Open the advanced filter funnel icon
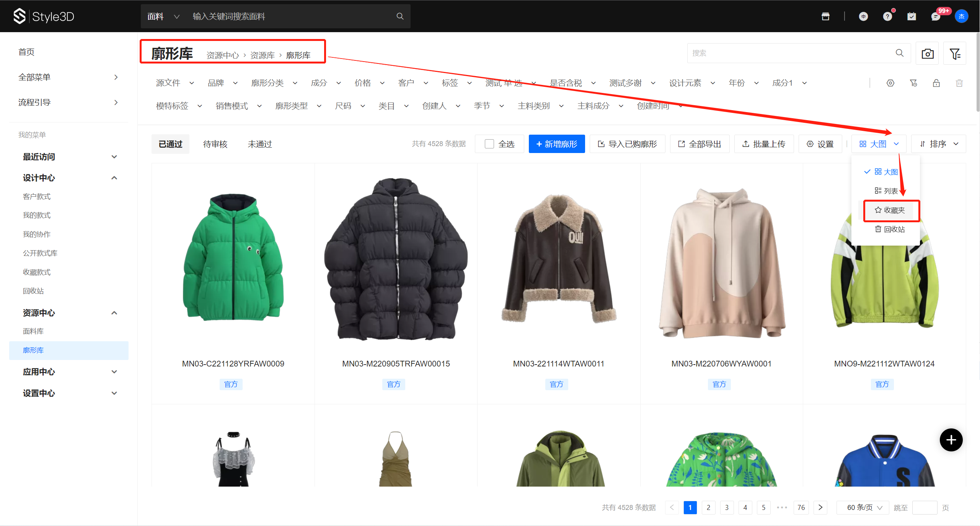 pos(955,53)
